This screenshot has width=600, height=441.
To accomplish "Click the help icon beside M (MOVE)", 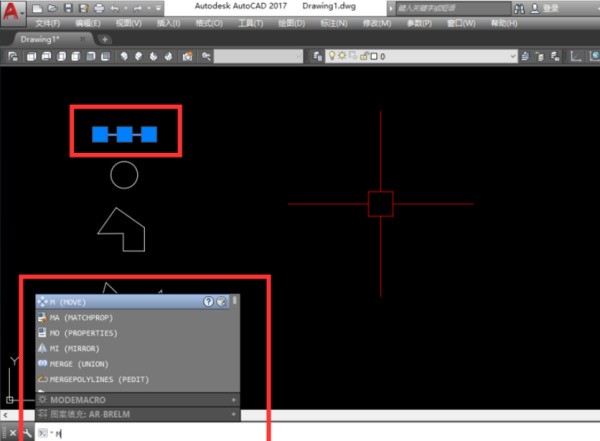I will (x=209, y=301).
